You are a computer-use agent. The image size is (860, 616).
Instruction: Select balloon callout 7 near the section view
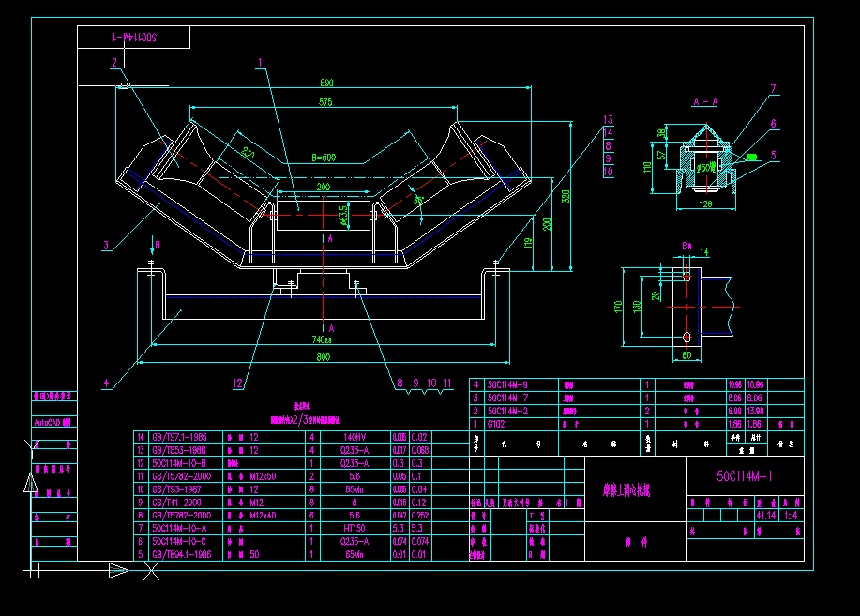point(775,89)
